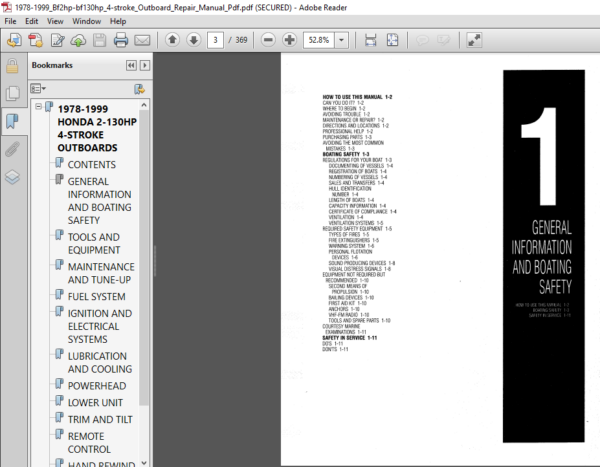This screenshot has width=600, height=467.
Task: Click the find current bookmark icon
Action: point(139,89)
